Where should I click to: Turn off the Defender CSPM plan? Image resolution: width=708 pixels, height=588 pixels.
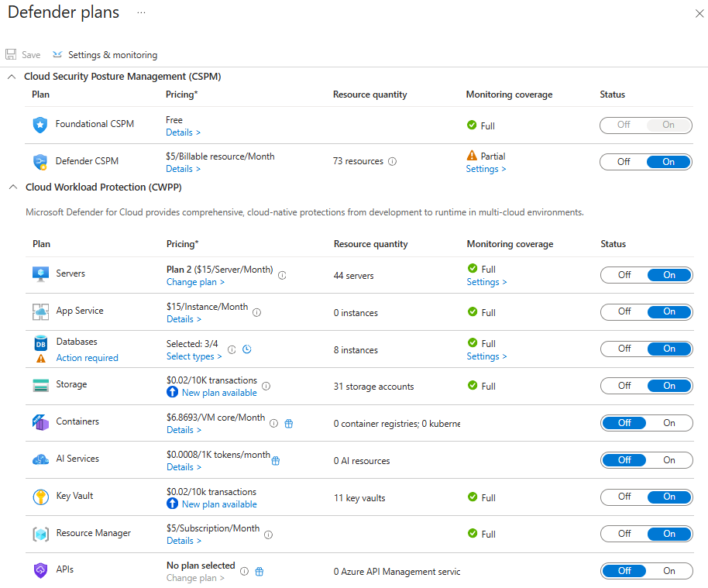pyautogui.click(x=624, y=162)
